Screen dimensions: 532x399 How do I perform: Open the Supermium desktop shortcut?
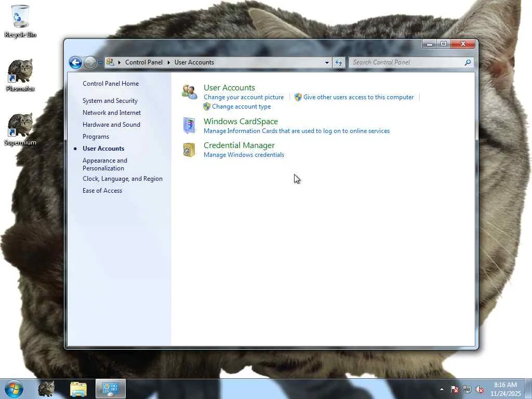point(20,129)
